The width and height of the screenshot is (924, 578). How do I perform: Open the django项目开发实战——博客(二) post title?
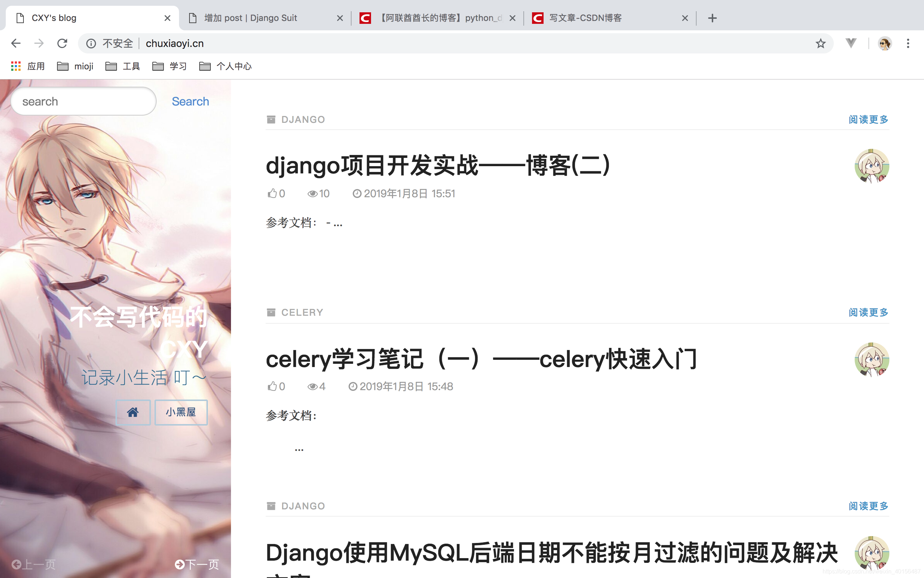click(x=438, y=165)
